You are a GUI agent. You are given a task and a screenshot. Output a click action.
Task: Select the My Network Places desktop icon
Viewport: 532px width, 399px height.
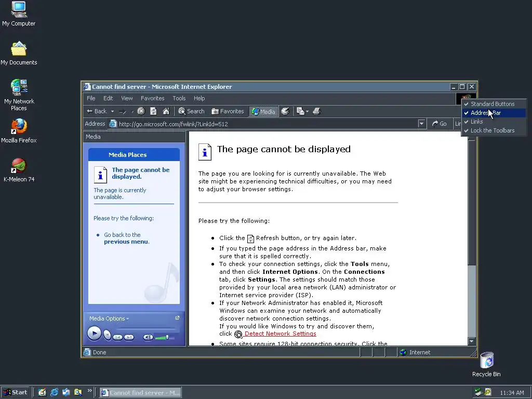19,95
